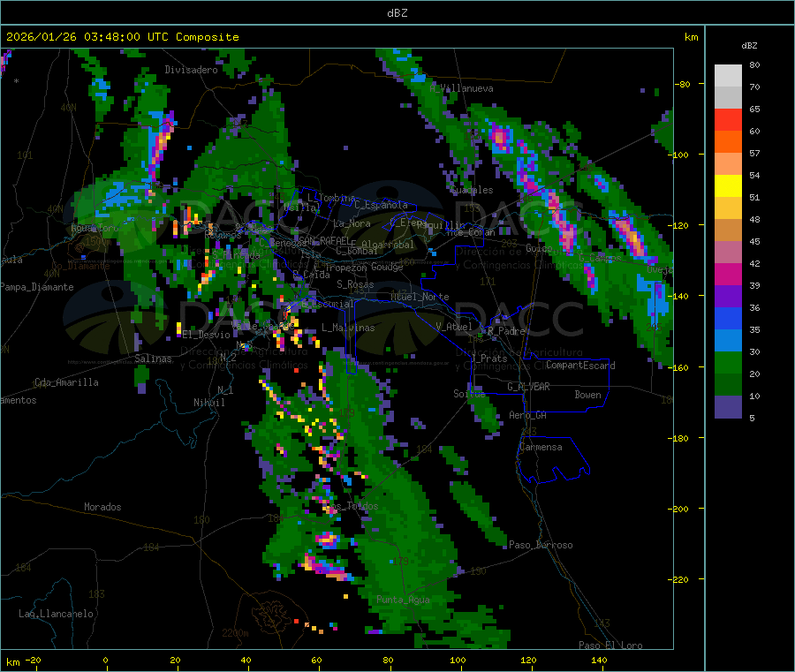Click the 5 dBZ purple legend swatch

click(x=728, y=407)
